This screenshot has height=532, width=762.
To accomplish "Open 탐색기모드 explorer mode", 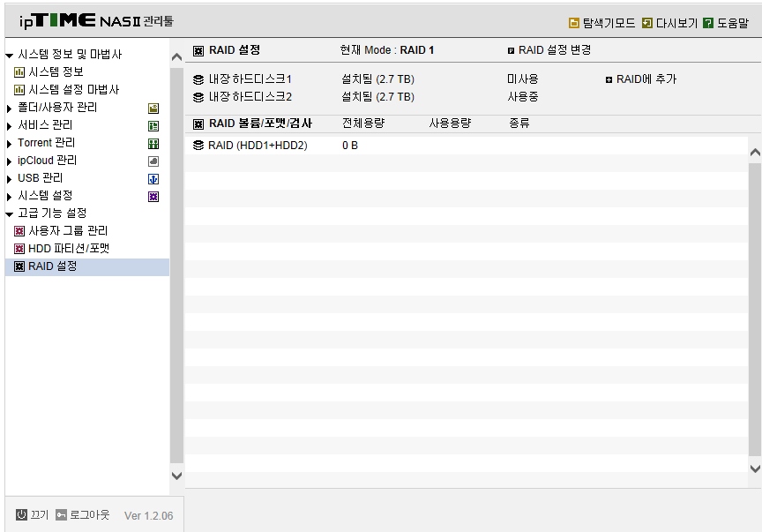I will (x=601, y=23).
